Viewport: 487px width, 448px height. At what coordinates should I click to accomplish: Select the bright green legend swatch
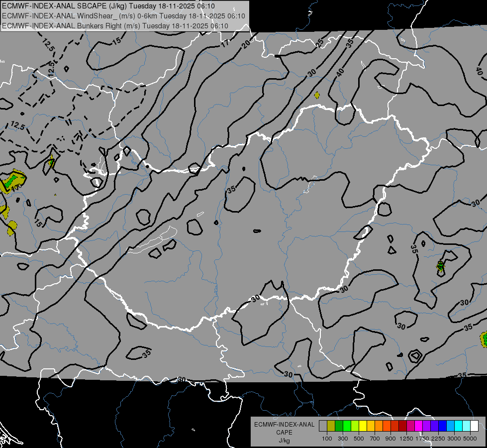pyautogui.click(x=347, y=426)
